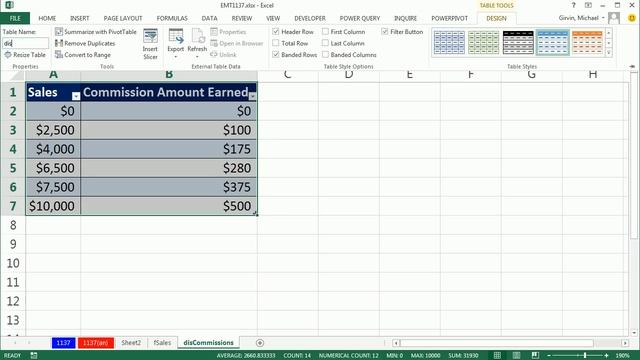Open Sales column filter dropdown
Image resolution: width=640 pixels, height=360 pixels.
point(76,96)
